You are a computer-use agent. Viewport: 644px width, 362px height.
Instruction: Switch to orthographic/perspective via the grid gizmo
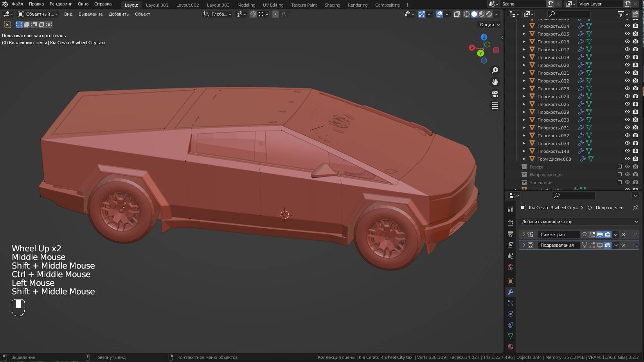(x=495, y=106)
